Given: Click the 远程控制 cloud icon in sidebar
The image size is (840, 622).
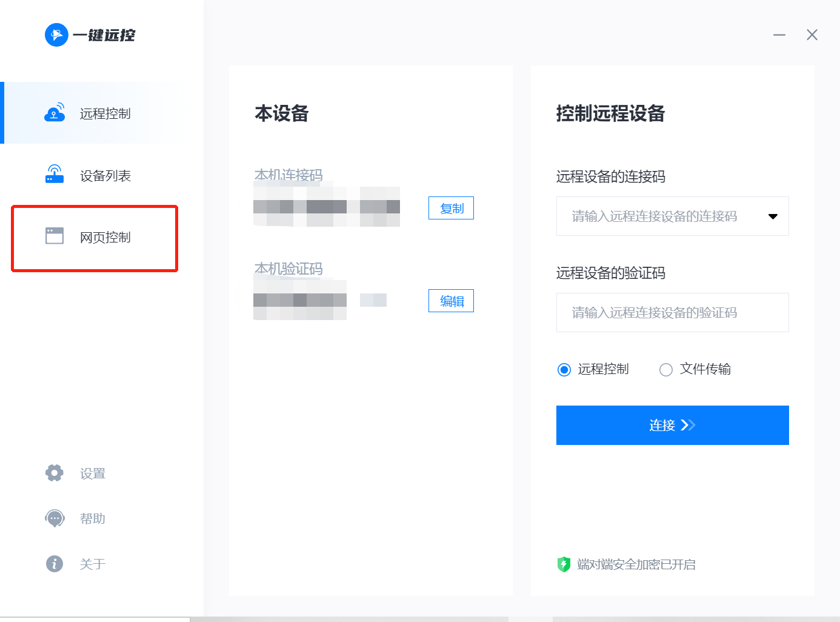Looking at the screenshot, I should 55,112.
